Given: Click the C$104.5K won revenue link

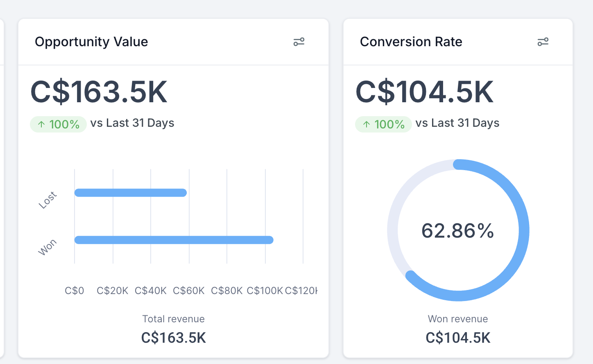Looking at the screenshot, I should pyautogui.click(x=457, y=338).
